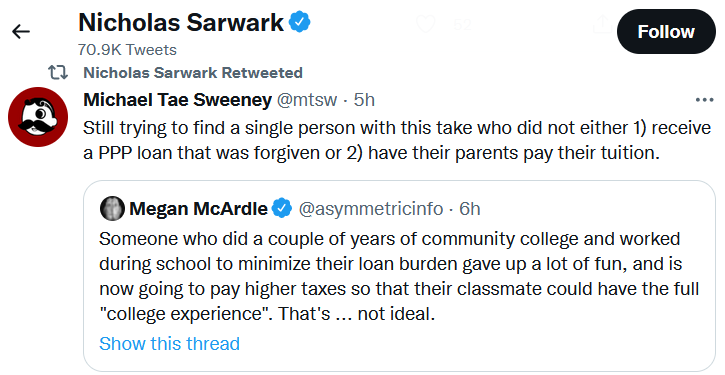
Task: Open Michael Tae Sweeney's mustache avatar
Action: pos(38,117)
